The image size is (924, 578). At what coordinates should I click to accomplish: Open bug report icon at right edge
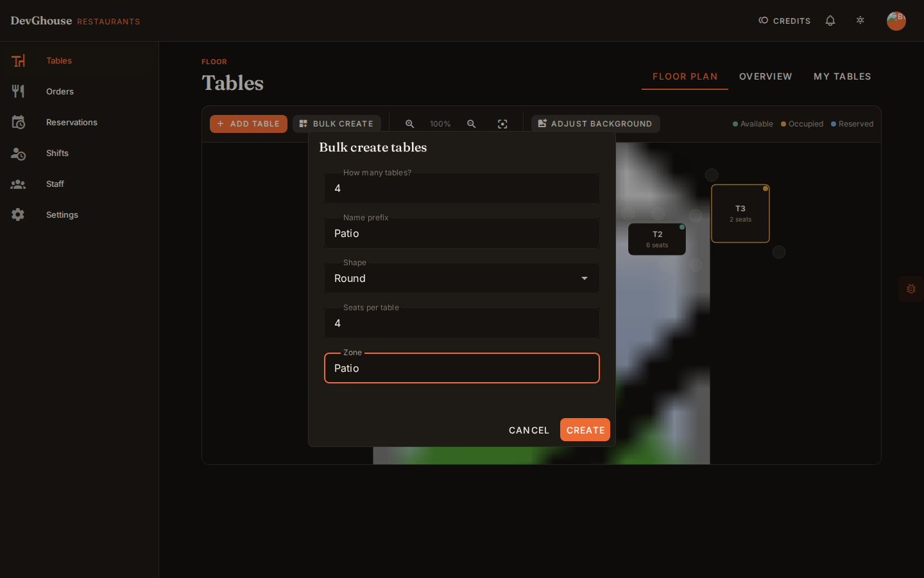(x=911, y=289)
